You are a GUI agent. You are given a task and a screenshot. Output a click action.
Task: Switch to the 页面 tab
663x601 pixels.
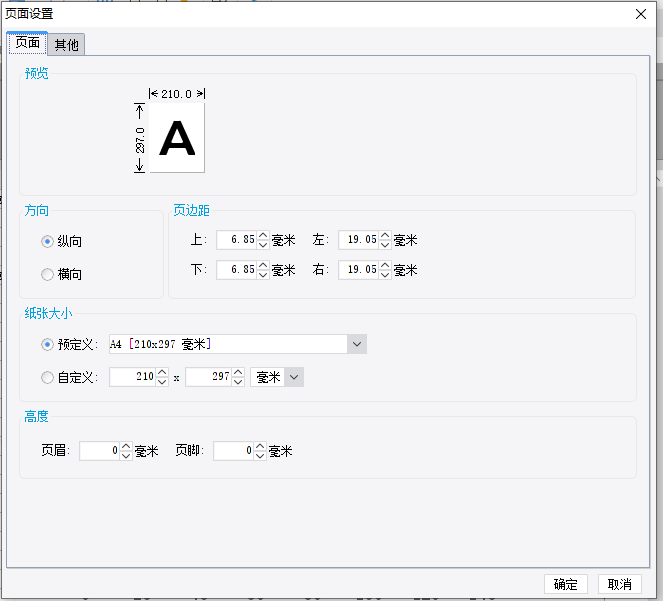click(27, 43)
